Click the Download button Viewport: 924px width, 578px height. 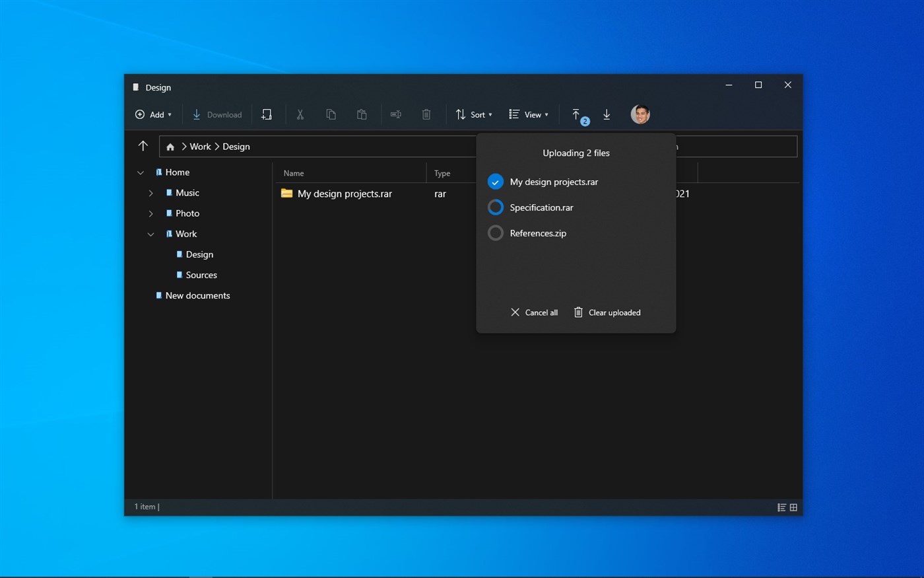(x=217, y=115)
